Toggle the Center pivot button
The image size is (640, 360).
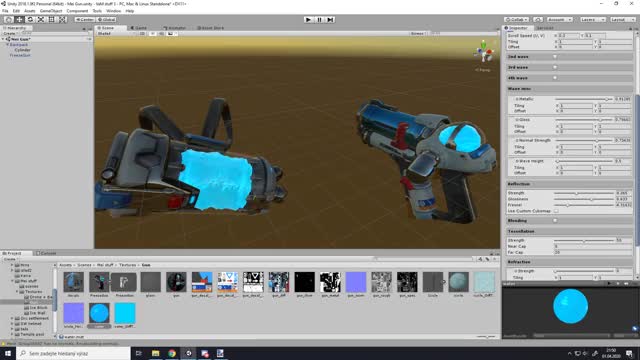(84, 20)
